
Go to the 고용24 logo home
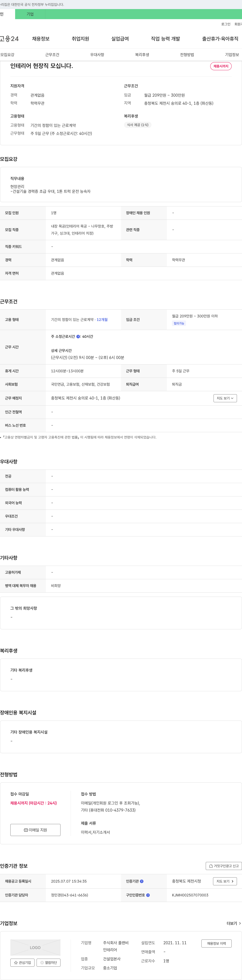click(9, 39)
